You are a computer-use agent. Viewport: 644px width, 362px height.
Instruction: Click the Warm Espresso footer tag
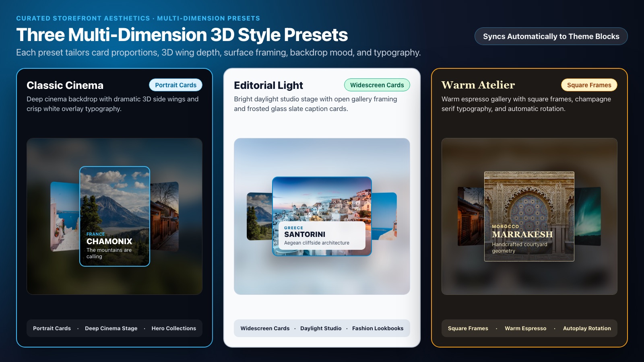(526, 328)
